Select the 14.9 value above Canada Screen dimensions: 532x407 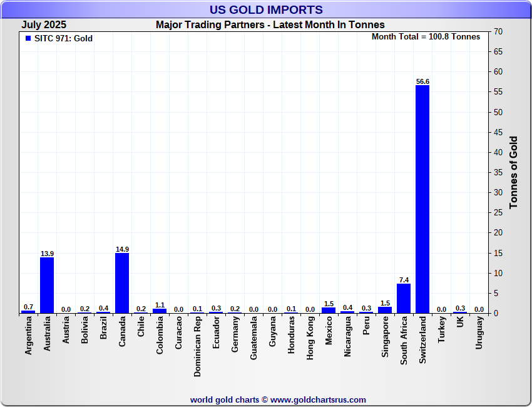(x=122, y=249)
